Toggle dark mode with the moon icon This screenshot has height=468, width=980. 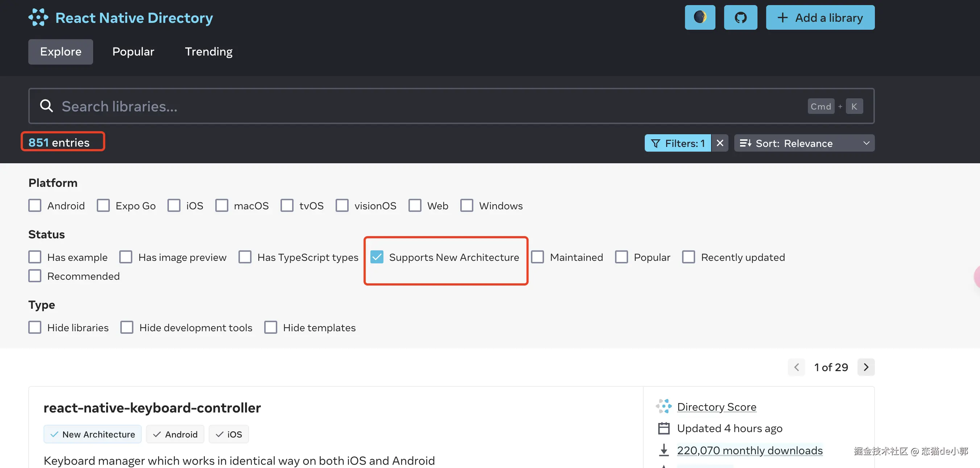(699, 17)
